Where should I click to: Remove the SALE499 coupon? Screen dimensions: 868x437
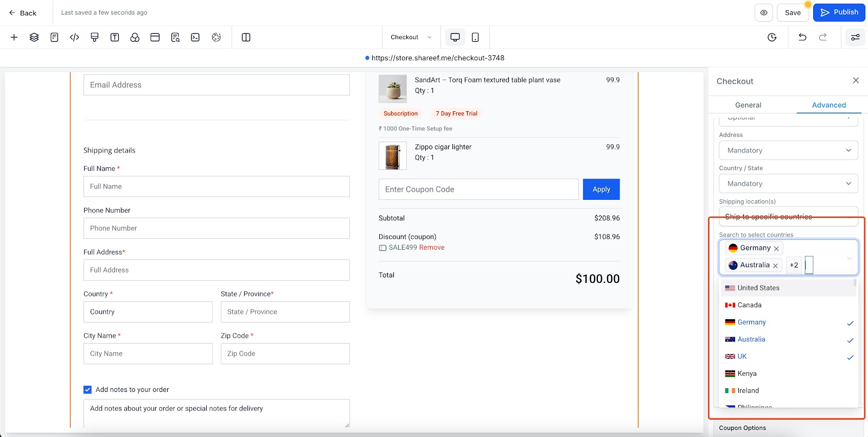point(432,248)
